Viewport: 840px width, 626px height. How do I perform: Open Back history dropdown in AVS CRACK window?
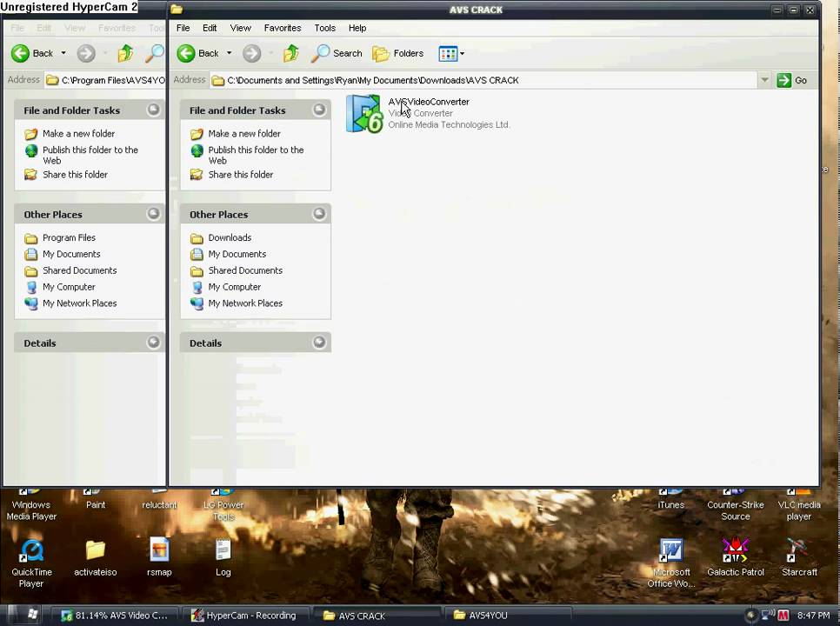(229, 53)
